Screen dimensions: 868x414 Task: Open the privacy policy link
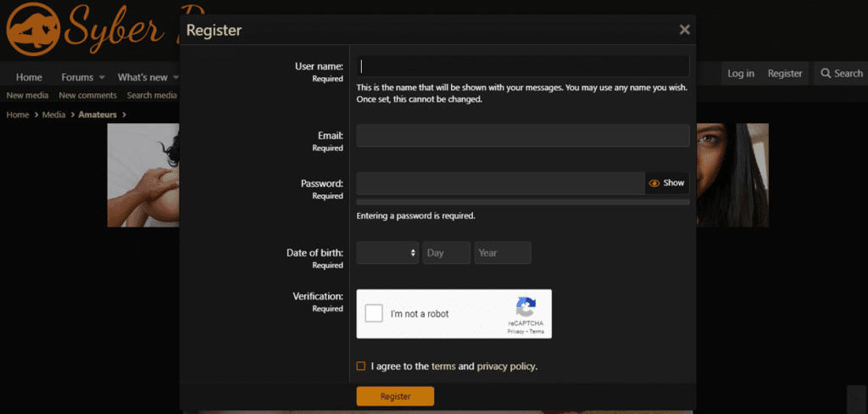click(506, 366)
